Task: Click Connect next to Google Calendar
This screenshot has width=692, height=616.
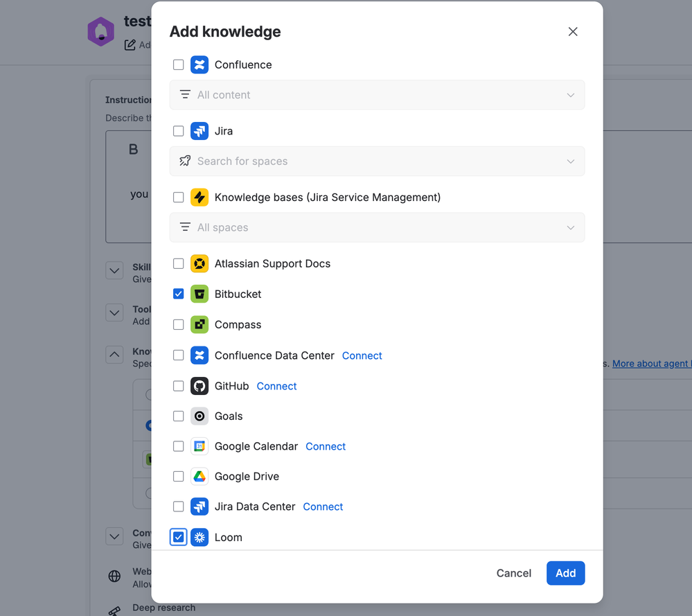Action: 326,446
